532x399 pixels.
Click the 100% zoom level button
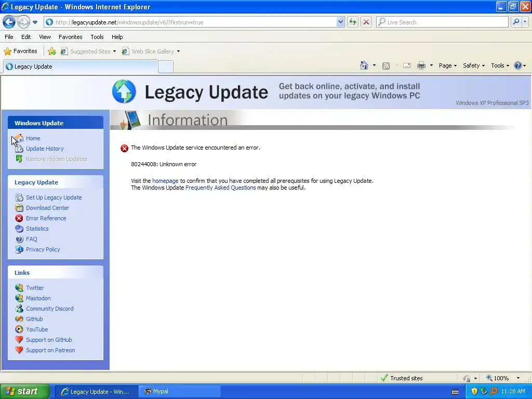coord(497,378)
